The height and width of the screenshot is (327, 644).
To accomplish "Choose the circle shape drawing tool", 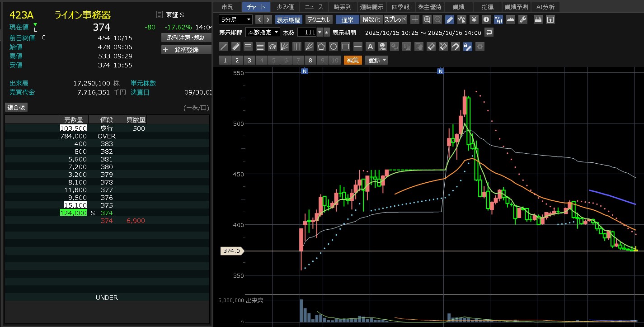I will pyautogui.click(x=334, y=47).
